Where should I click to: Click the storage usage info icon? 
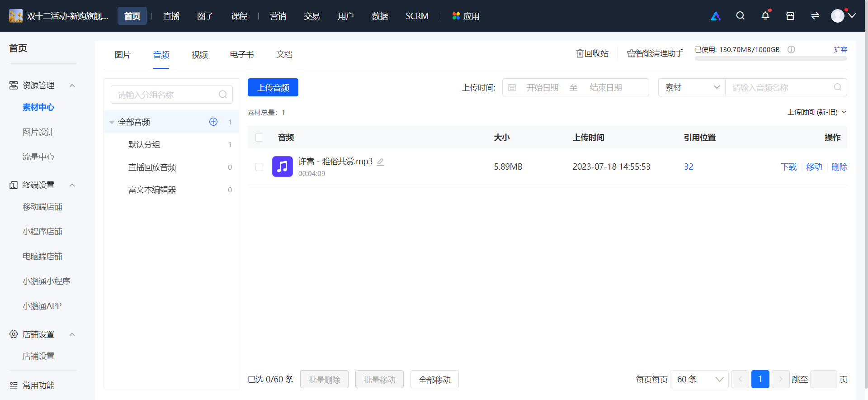pyautogui.click(x=791, y=49)
